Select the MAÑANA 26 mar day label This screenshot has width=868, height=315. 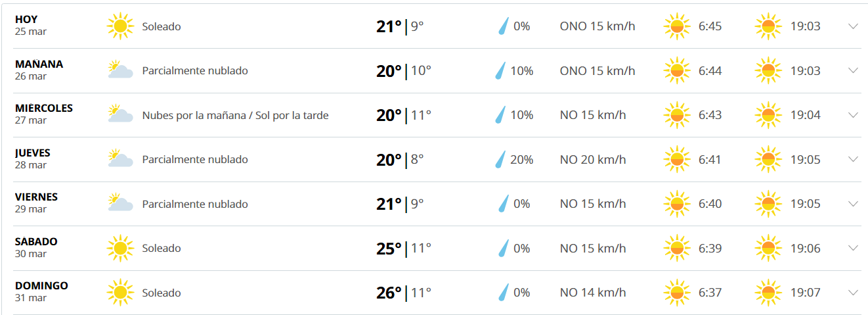pos(39,70)
